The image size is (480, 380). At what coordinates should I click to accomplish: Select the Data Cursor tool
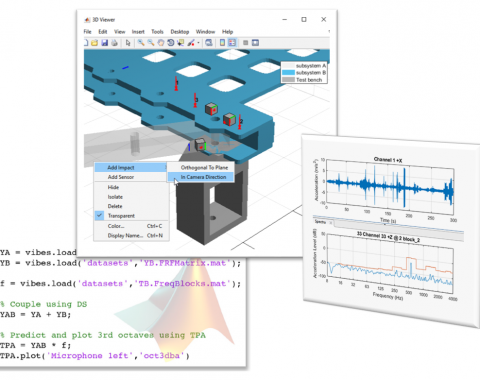point(181,43)
